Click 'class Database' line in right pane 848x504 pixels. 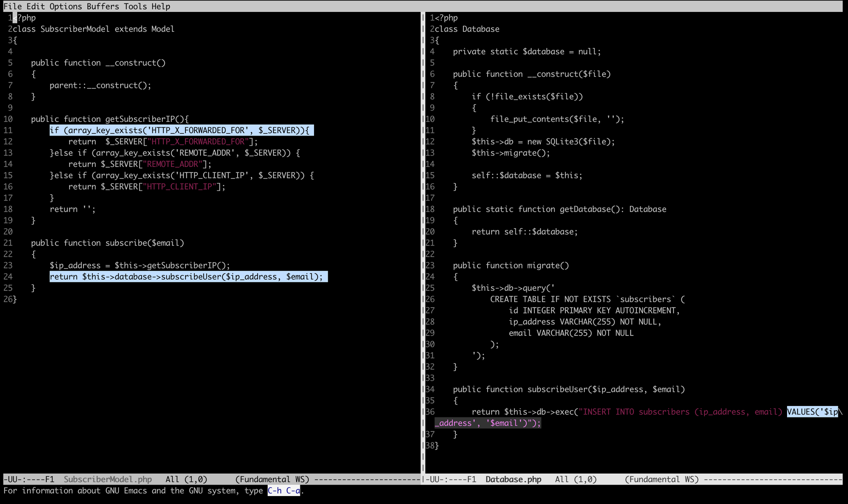467,29
